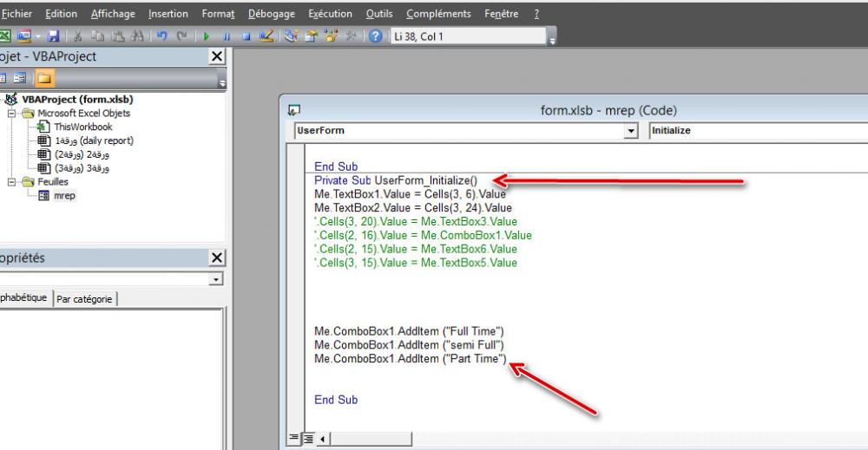Collapse the Feuilles folder
The width and height of the screenshot is (868, 450).
tap(11, 182)
